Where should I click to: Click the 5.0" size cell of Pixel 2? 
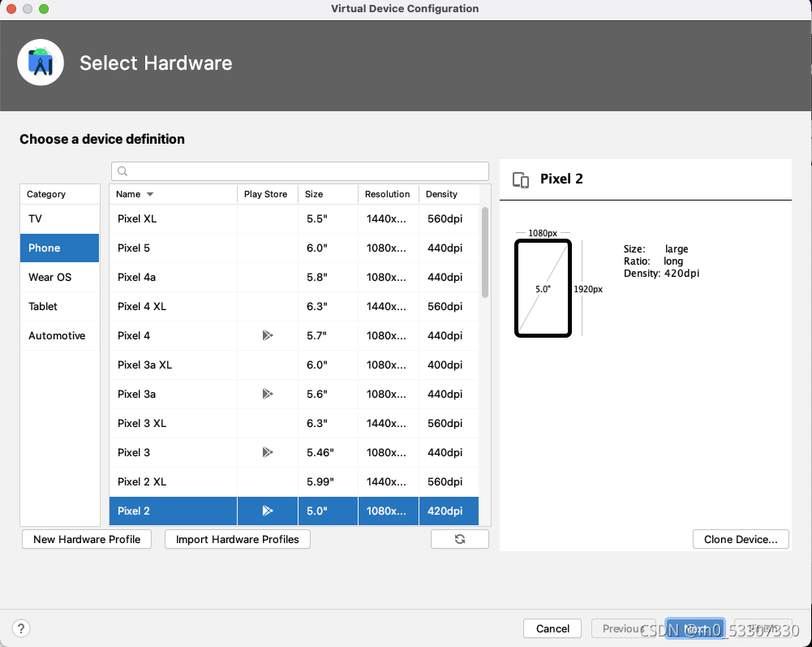point(328,511)
